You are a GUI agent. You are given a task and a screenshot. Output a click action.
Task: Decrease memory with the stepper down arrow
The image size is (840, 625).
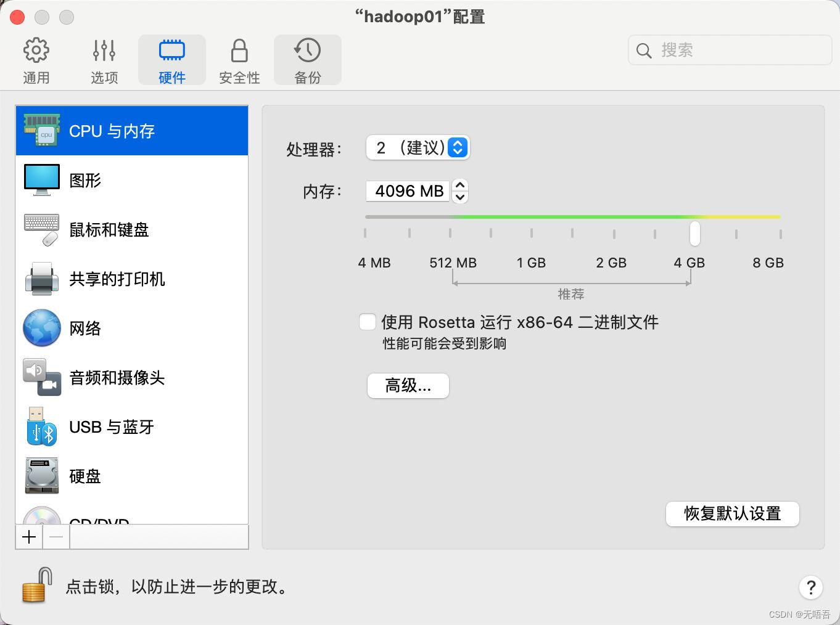[x=460, y=197]
